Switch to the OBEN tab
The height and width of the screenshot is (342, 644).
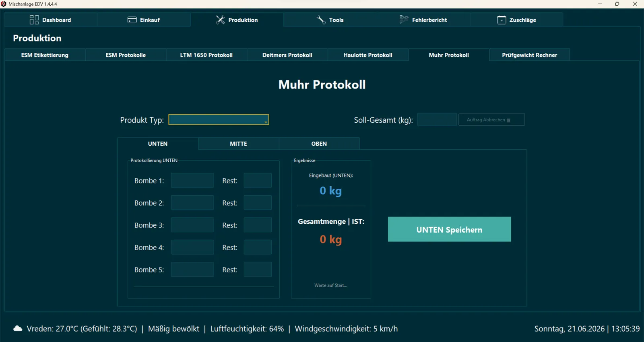pyautogui.click(x=319, y=144)
